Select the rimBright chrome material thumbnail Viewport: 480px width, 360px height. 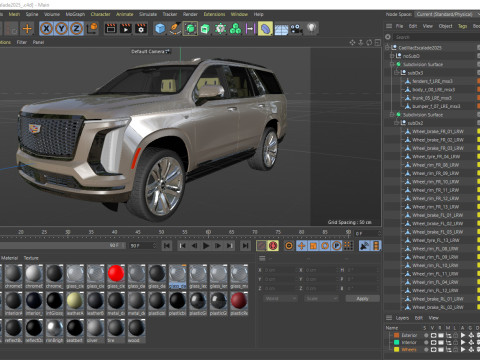tap(54, 328)
